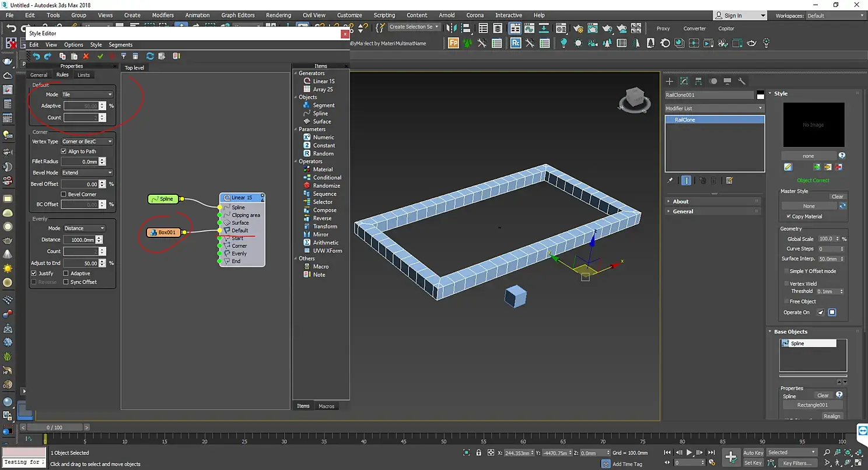Click the red X delete icon in Style Editor

tap(86, 56)
